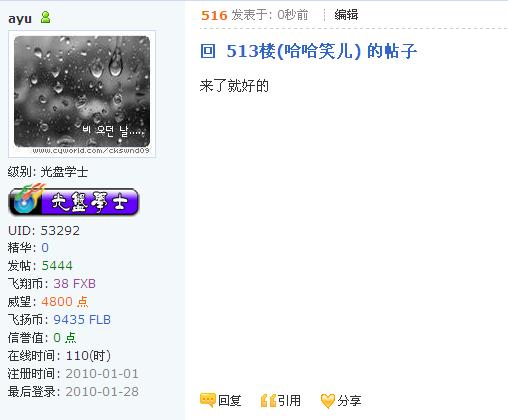Screen dimensions: 508x420
Task: Click the 38 FXB coin value
Action: pos(74,284)
